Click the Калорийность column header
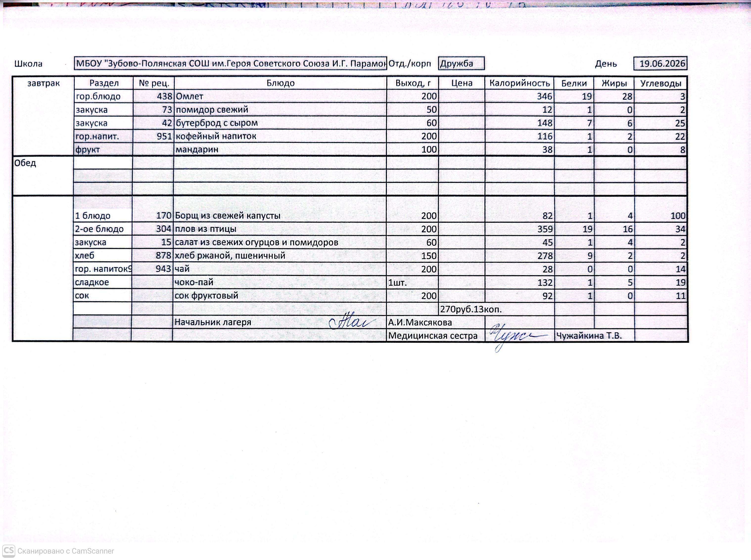Image resolution: width=751 pixels, height=560 pixels. pyautogui.click(x=519, y=83)
